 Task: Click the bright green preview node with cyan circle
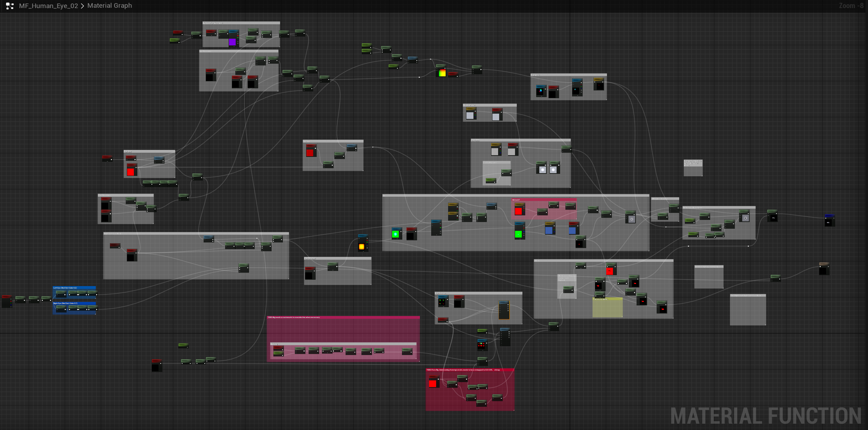point(396,234)
